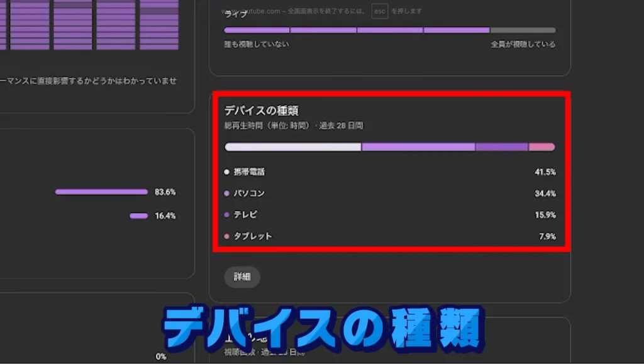This screenshot has height=364, width=644.
Task: Click the purple dot beside テレビ
Action: click(x=227, y=215)
